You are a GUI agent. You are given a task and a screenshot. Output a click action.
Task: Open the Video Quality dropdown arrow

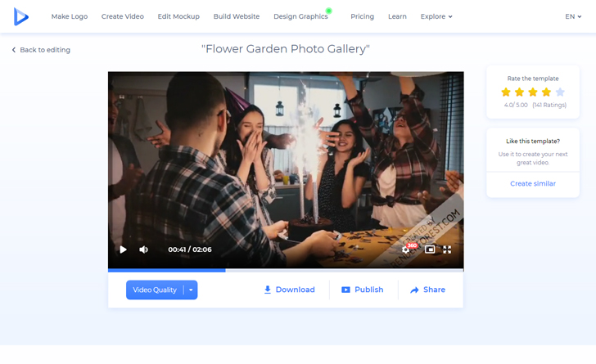point(191,290)
